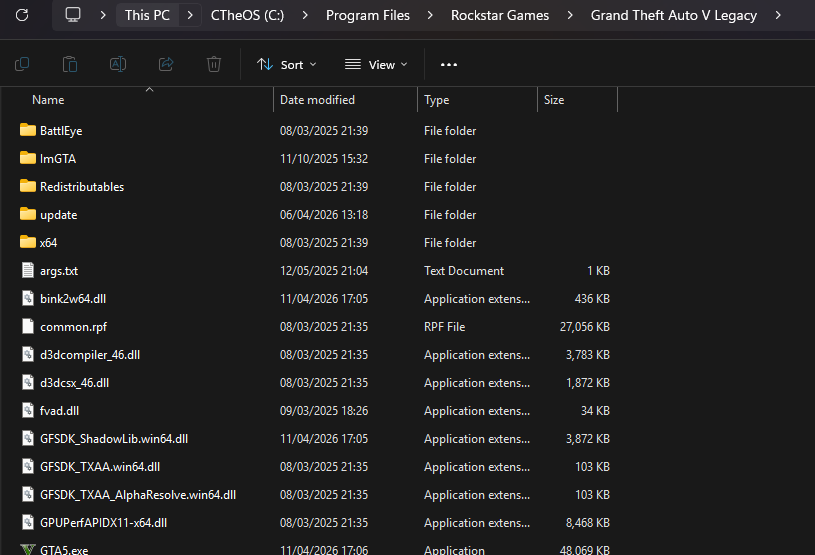This screenshot has height=555, width=815.
Task: Click the d3dcsx_46.dll file icon
Action: coord(28,382)
